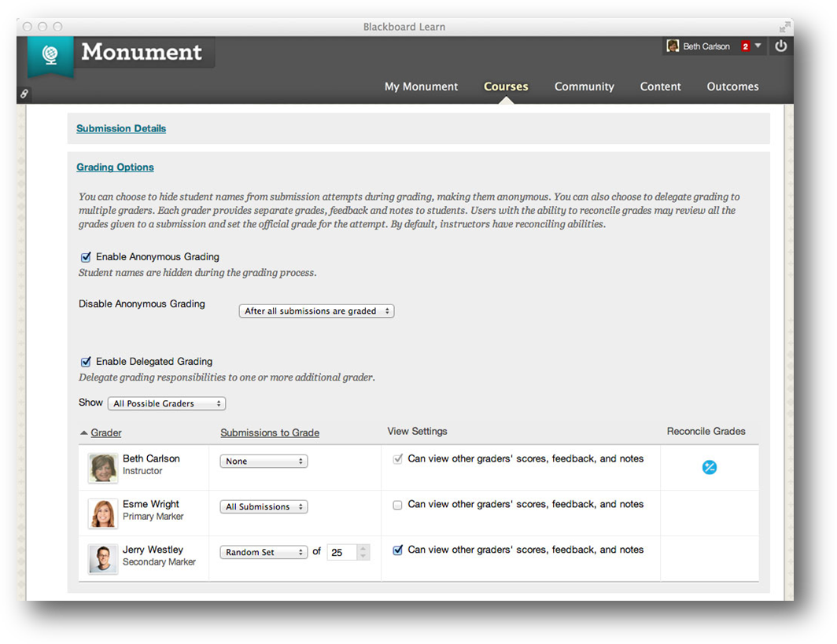Screen dimensions: 837x644
Task: Click Jerry Westley's grader photo
Action: [103, 558]
